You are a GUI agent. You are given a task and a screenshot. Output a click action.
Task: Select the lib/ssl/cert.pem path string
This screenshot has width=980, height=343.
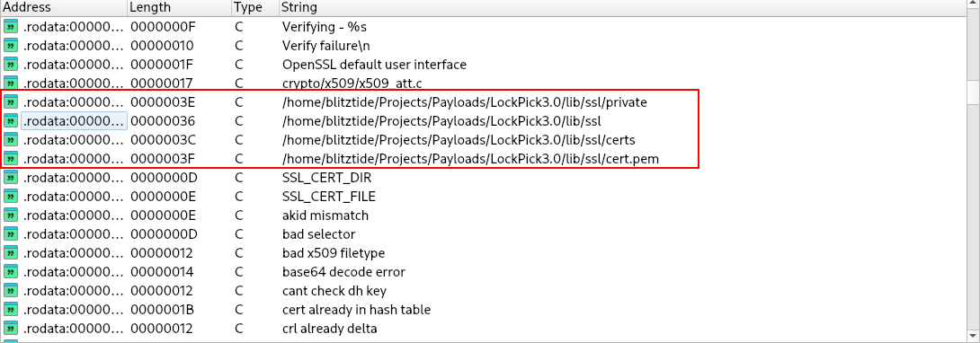[470, 159]
